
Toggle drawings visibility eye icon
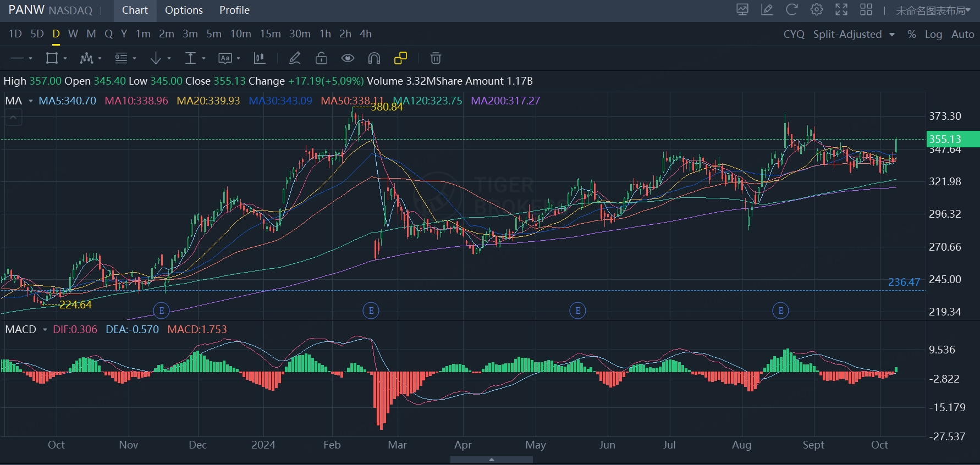pyautogui.click(x=348, y=58)
